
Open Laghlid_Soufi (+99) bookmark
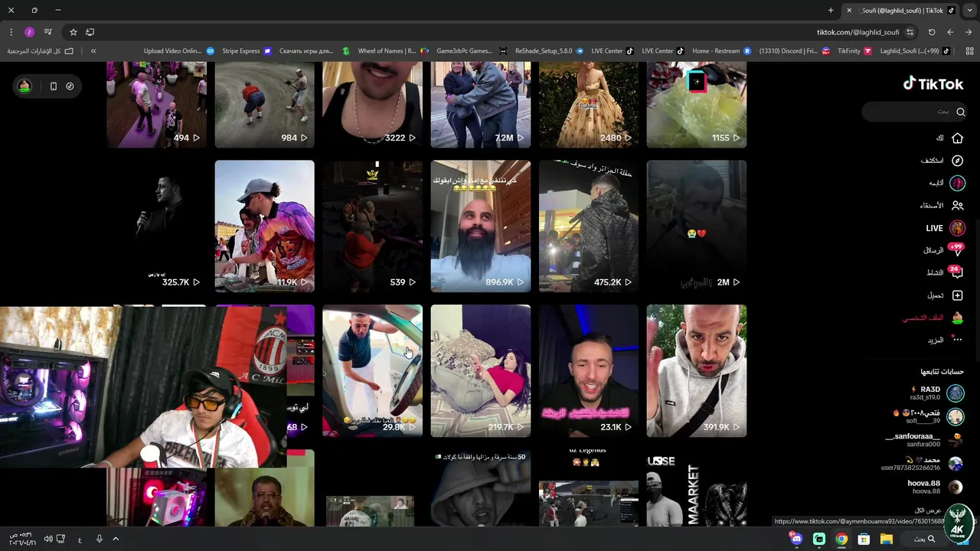click(915, 51)
